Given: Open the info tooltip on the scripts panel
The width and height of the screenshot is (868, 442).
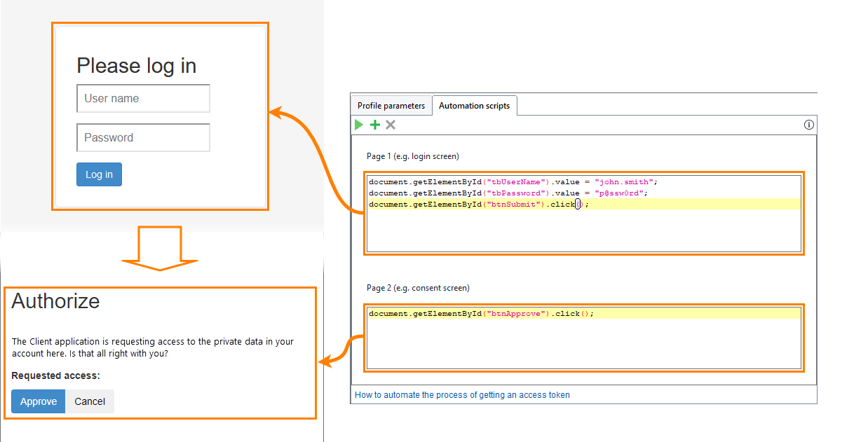Looking at the screenshot, I should pos(808,125).
